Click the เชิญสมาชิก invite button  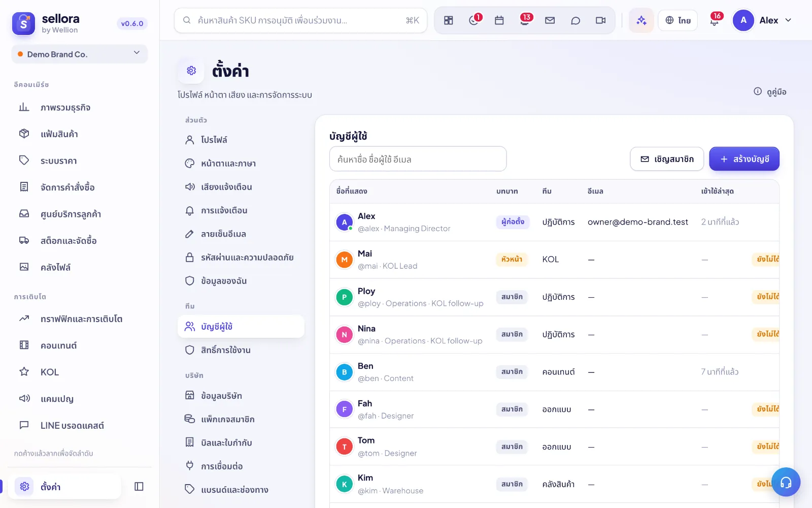pyautogui.click(x=667, y=159)
